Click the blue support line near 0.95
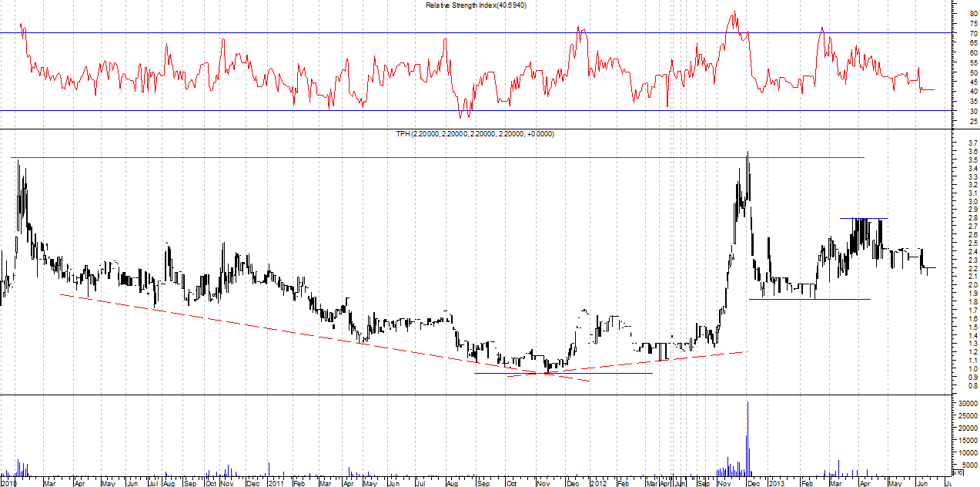Image resolution: width=980 pixels, height=487 pixels. pos(600,373)
